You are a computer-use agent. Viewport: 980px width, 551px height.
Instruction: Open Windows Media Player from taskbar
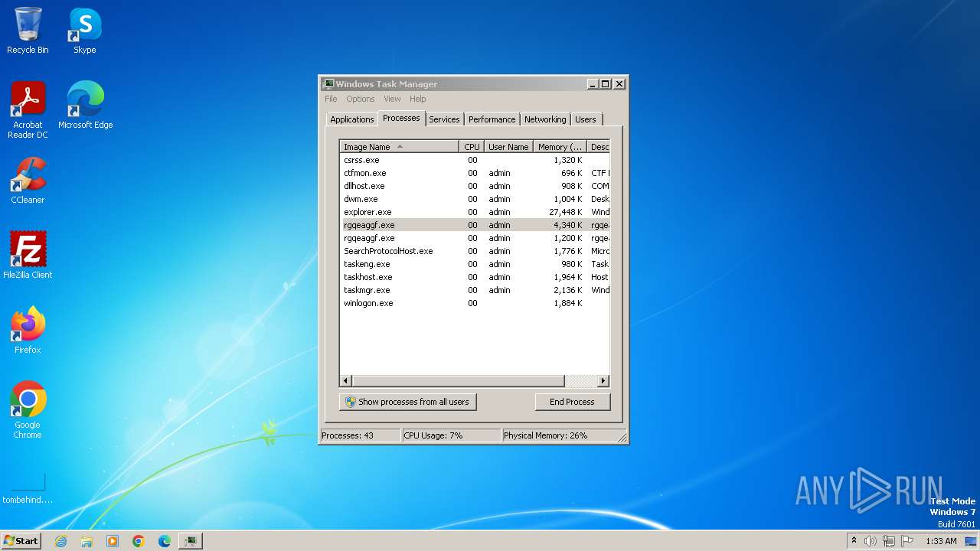pos(113,541)
